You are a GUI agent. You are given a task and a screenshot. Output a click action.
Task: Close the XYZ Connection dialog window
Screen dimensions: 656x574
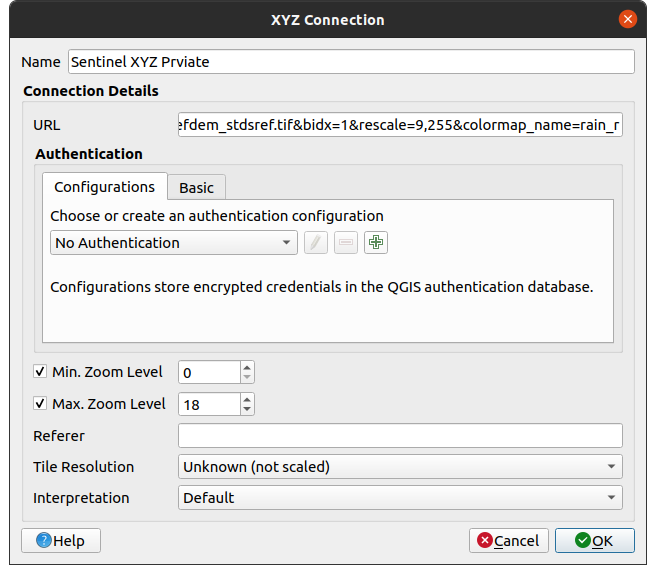(627, 19)
